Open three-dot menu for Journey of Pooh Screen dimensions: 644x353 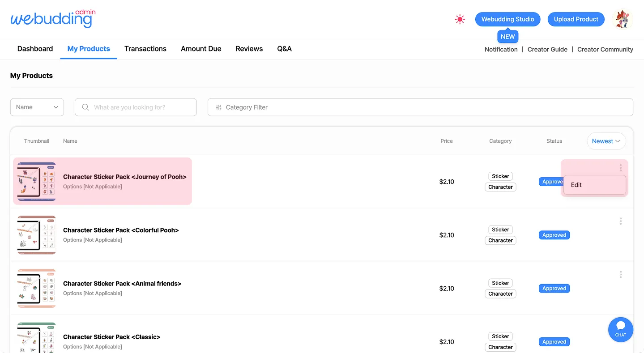coord(621,168)
